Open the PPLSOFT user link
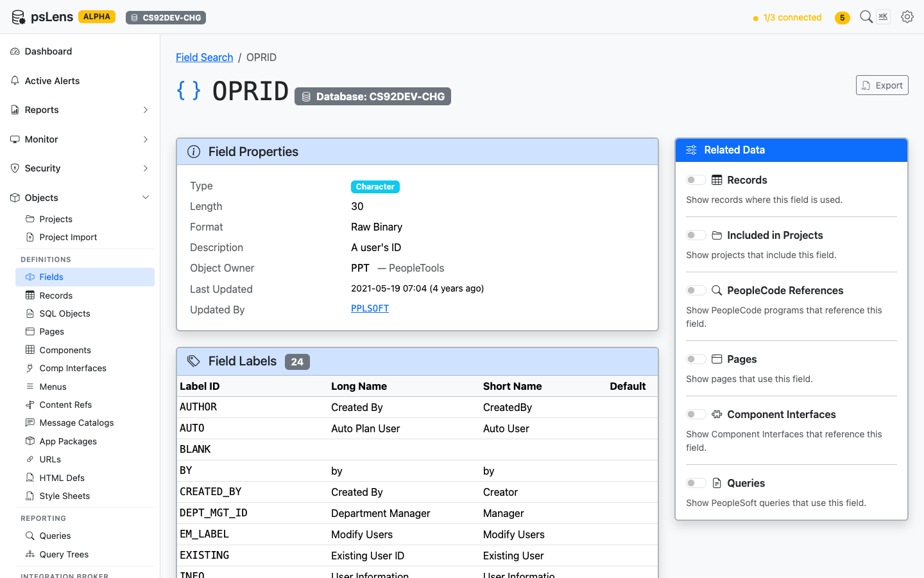Image resolution: width=924 pixels, height=578 pixels. 370,308
